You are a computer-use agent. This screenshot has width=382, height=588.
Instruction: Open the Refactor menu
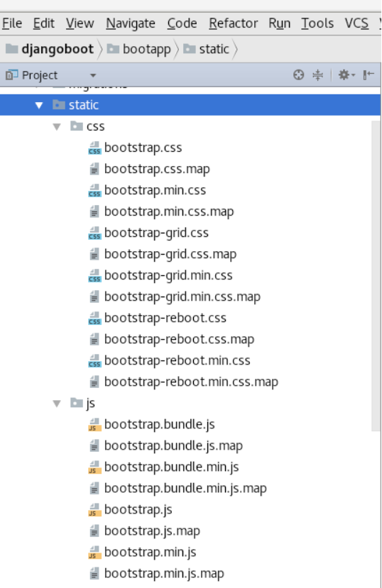point(234,23)
